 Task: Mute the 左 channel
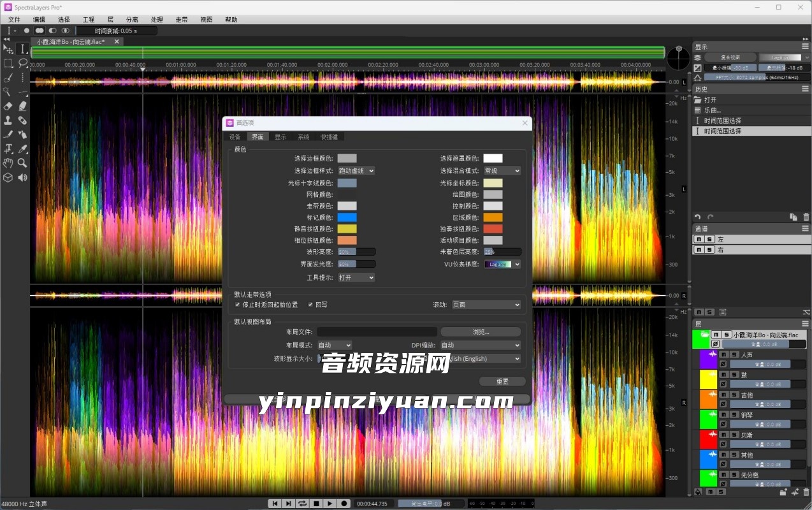point(699,239)
